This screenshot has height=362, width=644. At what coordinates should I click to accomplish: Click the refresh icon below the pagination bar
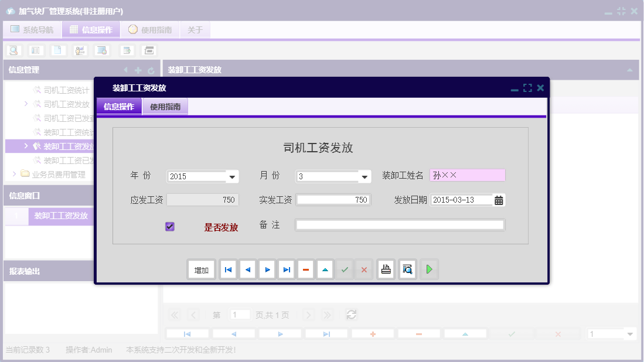351,315
